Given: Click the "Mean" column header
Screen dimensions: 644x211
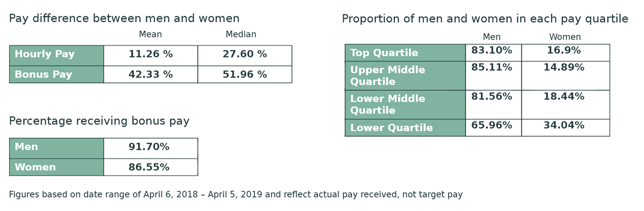Looking at the screenshot, I should pos(150,34).
